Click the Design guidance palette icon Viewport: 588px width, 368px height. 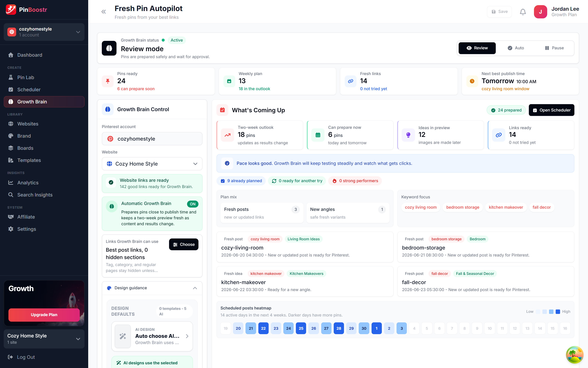tap(109, 288)
